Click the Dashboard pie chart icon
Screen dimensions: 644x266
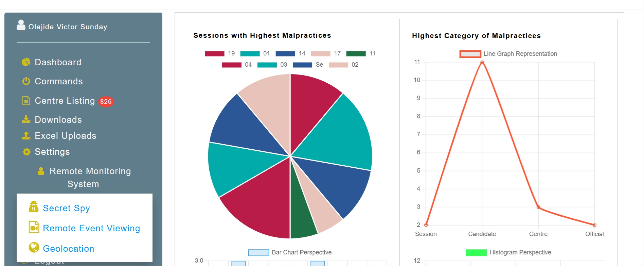coord(26,62)
